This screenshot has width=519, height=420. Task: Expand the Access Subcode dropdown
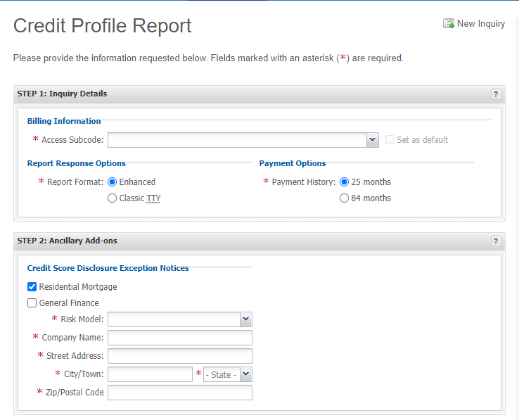(x=373, y=140)
